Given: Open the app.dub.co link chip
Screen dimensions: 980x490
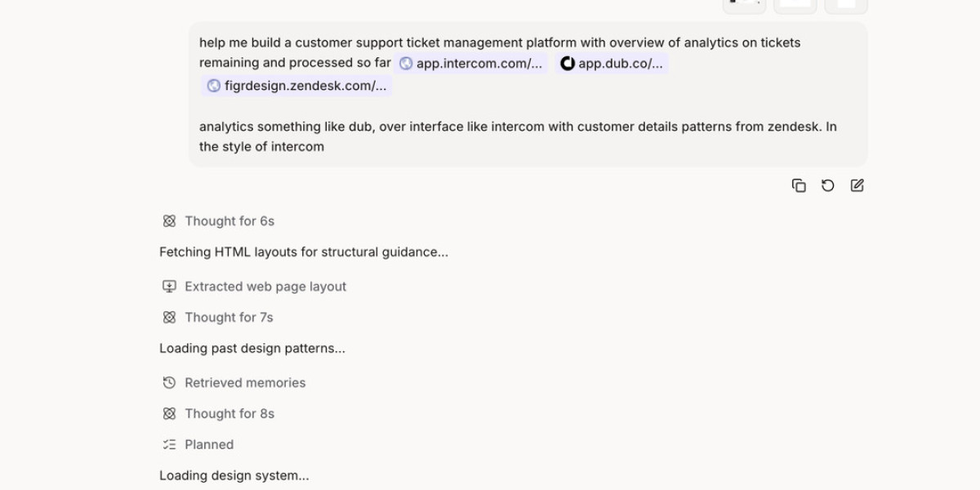Looking at the screenshot, I should [x=620, y=64].
